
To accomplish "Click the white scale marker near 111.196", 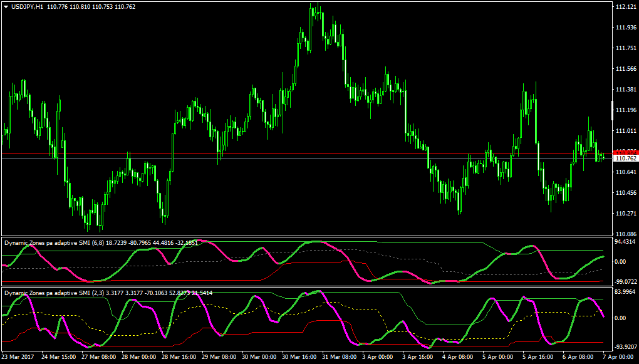I will click(x=613, y=110).
